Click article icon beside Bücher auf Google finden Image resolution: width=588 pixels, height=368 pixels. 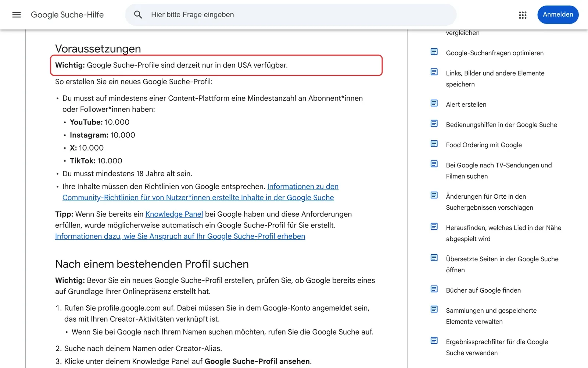pos(434,289)
